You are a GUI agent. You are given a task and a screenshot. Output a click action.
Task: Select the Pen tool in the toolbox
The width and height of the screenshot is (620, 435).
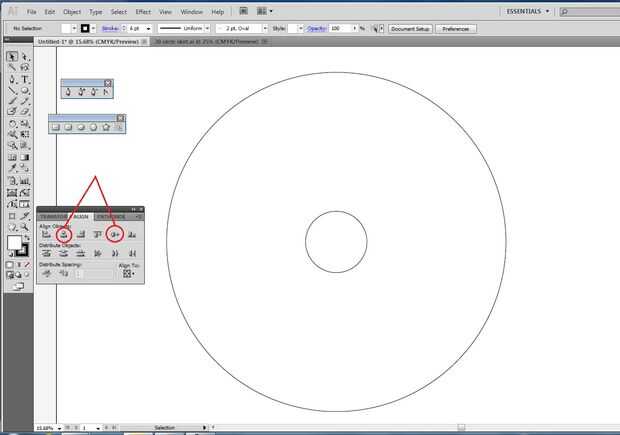pos(12,79)
